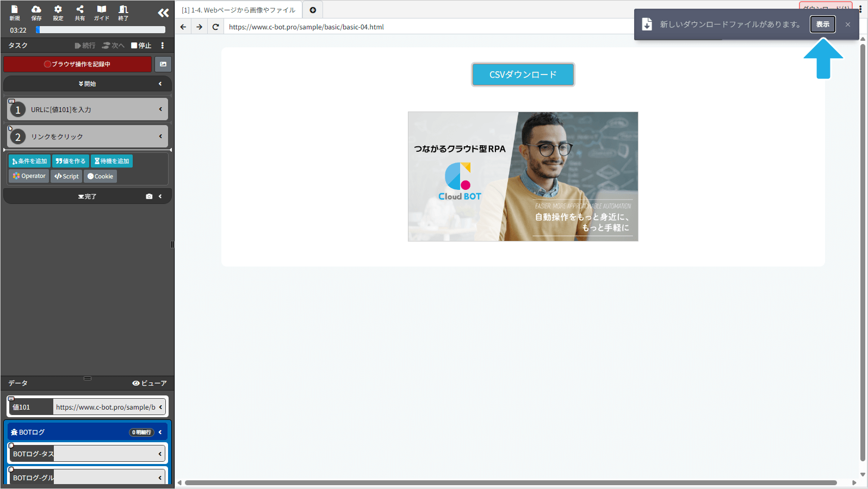This screenshot has width=868, height=489.
Task: Dismiss the download notification with X
Action: [x=848, y=24]
